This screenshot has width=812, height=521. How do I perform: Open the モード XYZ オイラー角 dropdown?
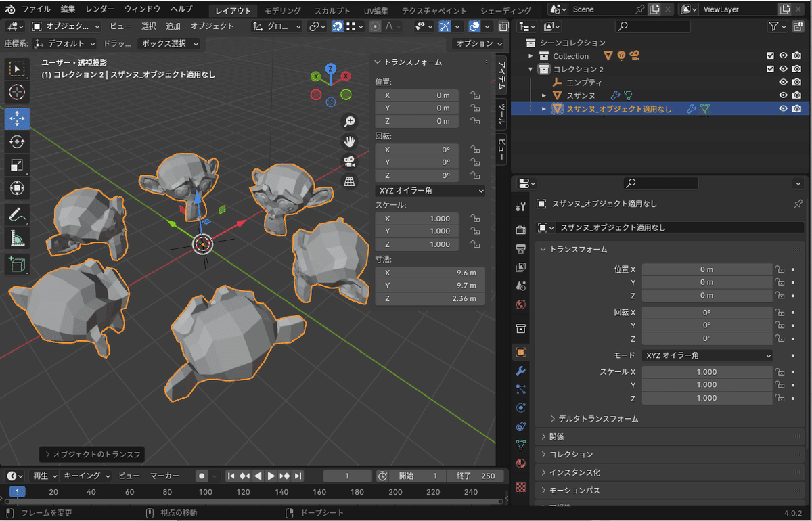point(707,355)
